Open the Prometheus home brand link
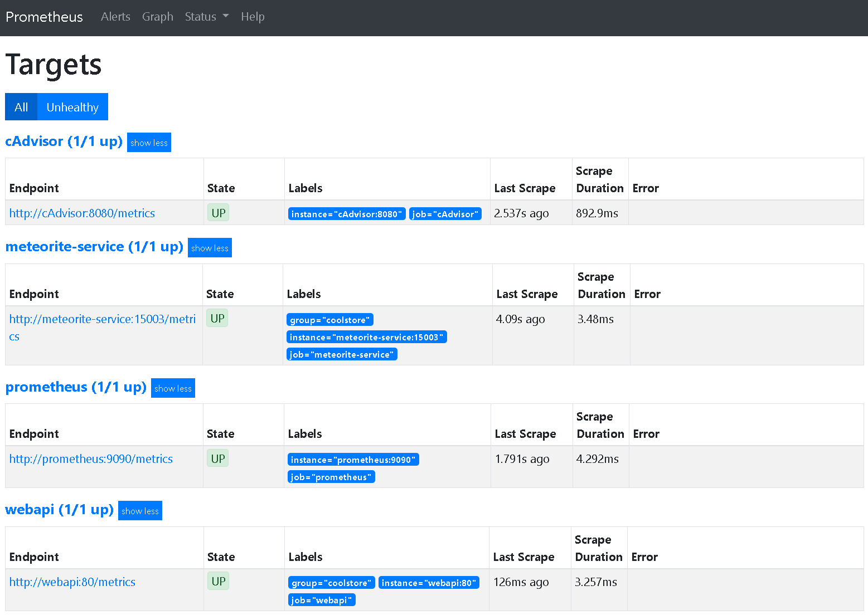This screenshot has height=615, width=868. coord(44,17)
